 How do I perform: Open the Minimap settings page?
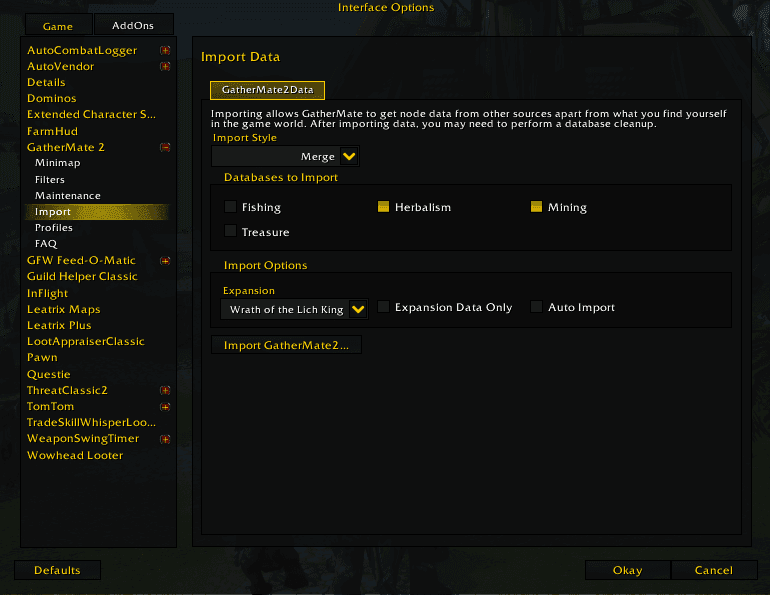tap(57, 163)
